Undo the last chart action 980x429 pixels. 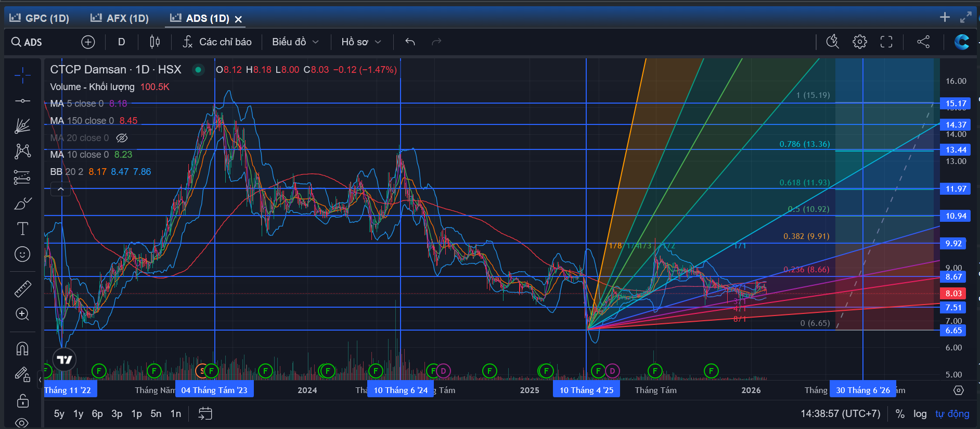coord(410,42)
